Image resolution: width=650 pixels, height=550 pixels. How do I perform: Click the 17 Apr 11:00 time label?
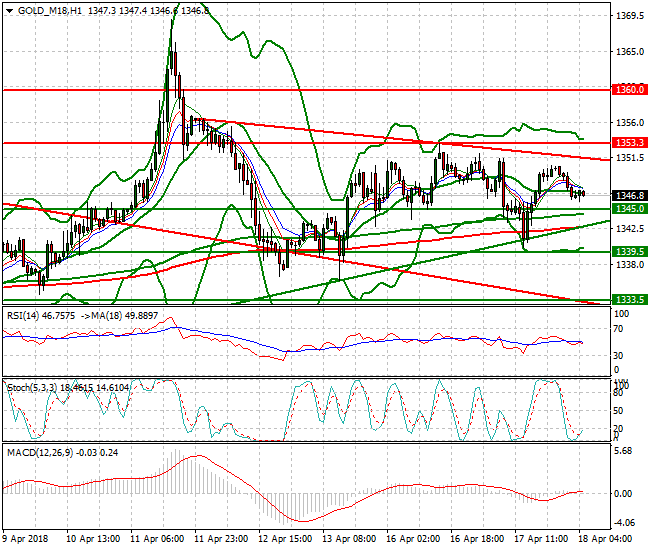(x=541, y=539)
